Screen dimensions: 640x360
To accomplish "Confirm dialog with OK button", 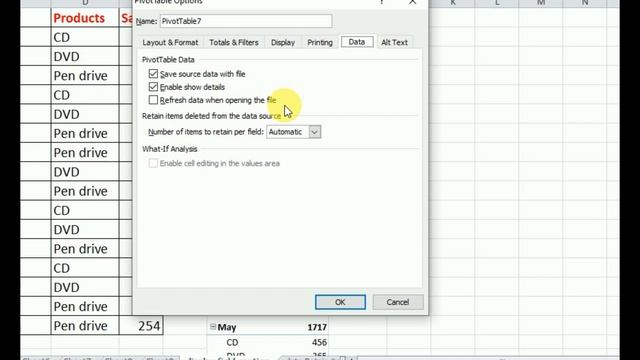I will [340, 302].
